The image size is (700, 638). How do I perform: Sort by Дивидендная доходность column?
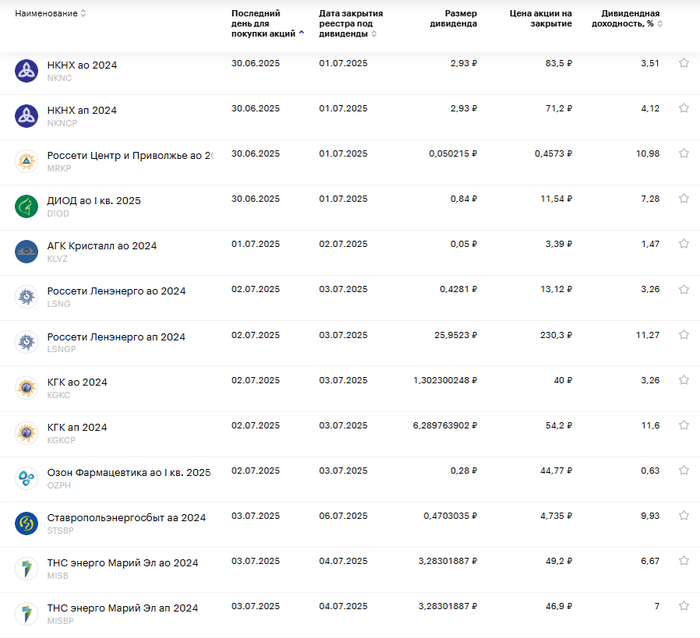tap(629, 18)
